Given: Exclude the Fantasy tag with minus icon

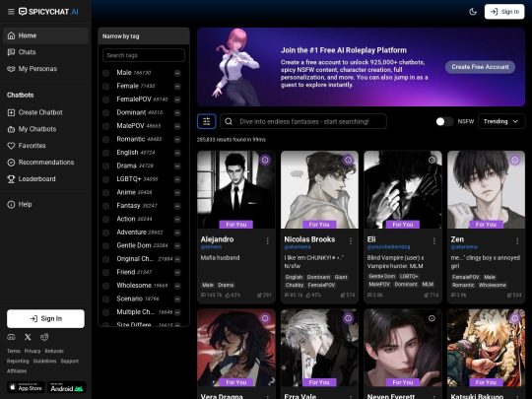Looking at the screenshot, I should click(x=177, y=206).
